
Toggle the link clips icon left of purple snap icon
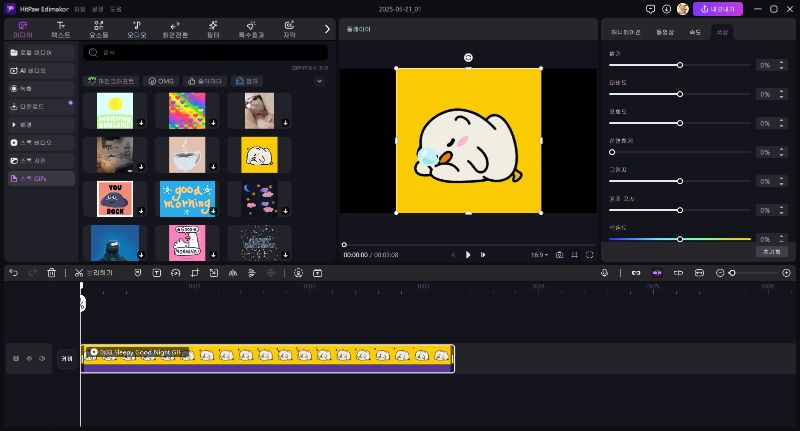636,273
